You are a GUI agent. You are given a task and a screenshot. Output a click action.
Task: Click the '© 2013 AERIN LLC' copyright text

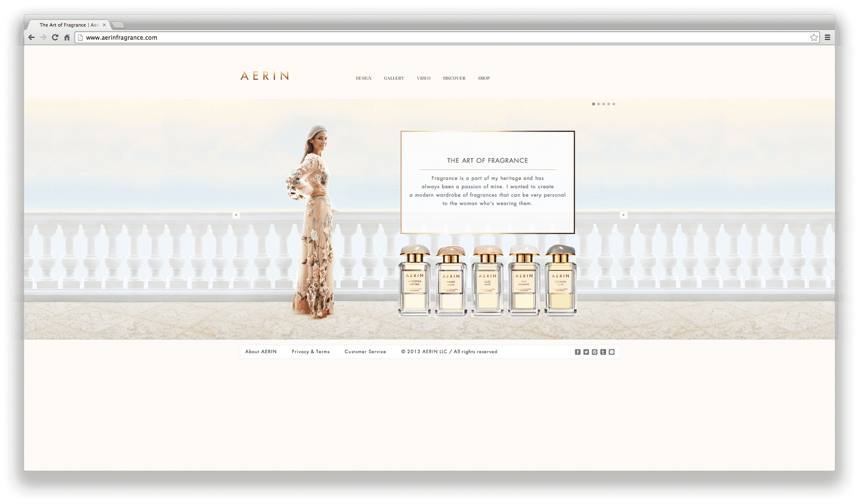424,352
